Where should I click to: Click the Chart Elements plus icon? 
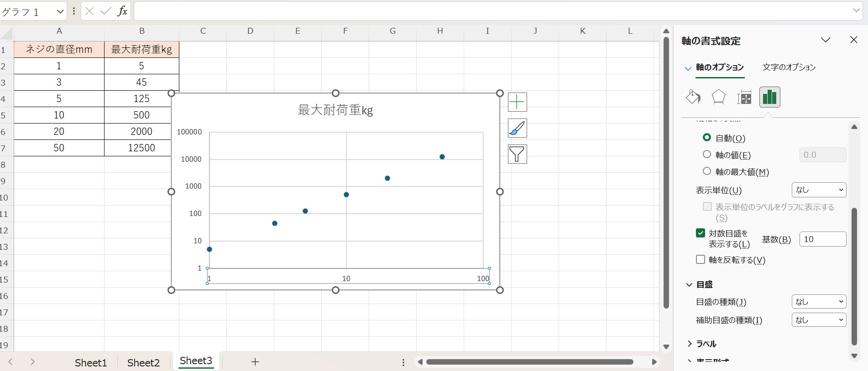click(x=517, y=102)
